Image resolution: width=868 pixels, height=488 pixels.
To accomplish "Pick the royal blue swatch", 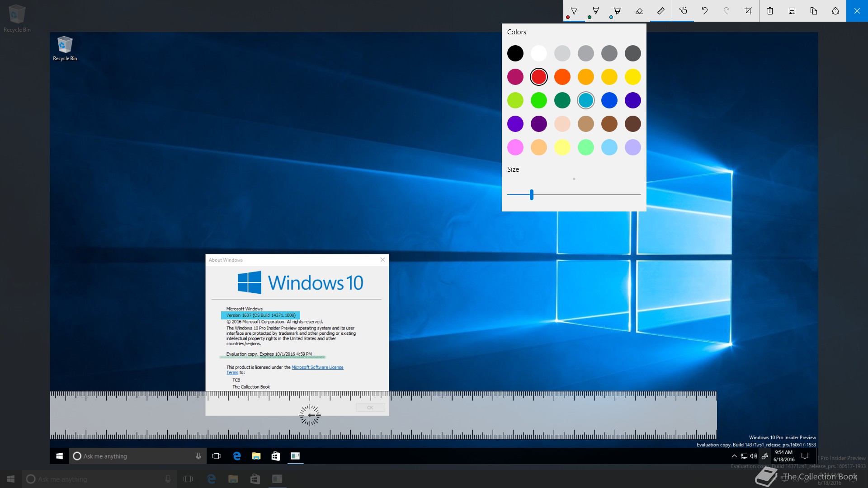I will (x=609, y=100).
